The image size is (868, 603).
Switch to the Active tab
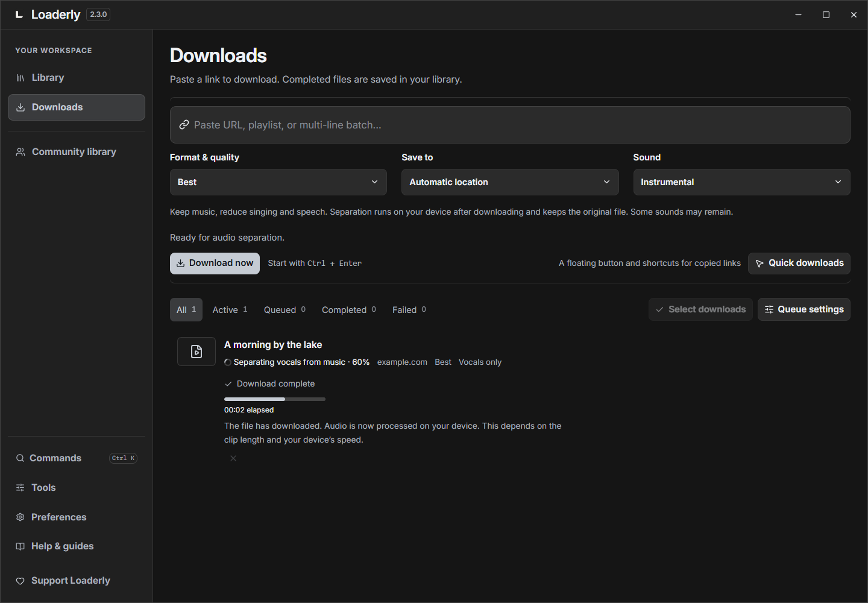pyautogui.click(x=230, y=310)
